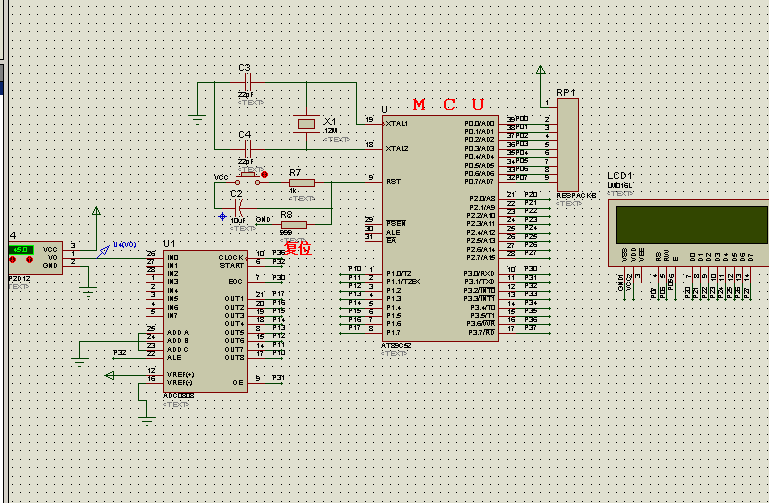
Task: Select capacitor C4 symbol
Action: click(248, 149)
